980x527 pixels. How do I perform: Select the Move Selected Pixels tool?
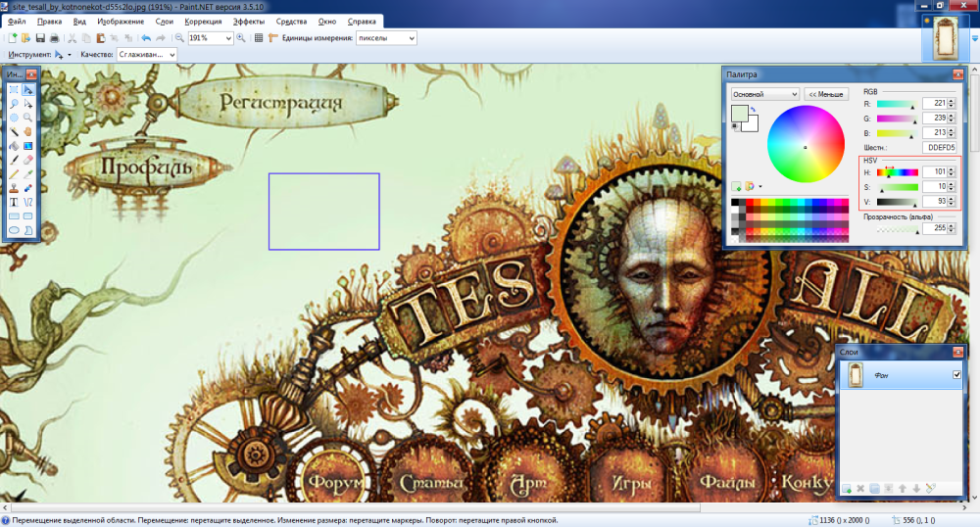28,90
